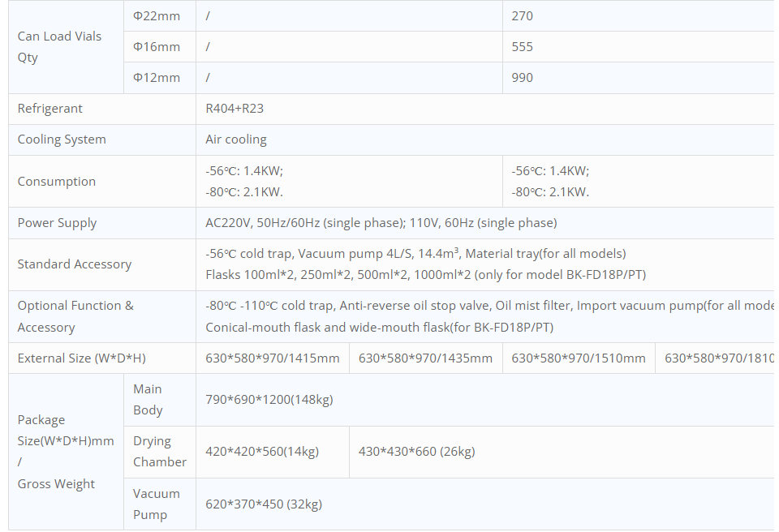
Task: Click the External Size (W*D*H) label
Action: 81,358
